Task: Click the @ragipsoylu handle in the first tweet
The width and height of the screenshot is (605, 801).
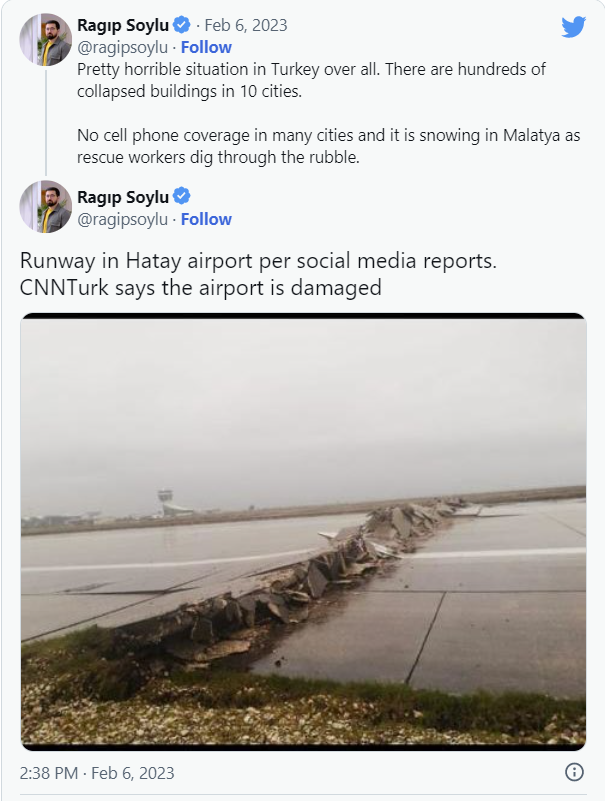Action: coord(122,47)
